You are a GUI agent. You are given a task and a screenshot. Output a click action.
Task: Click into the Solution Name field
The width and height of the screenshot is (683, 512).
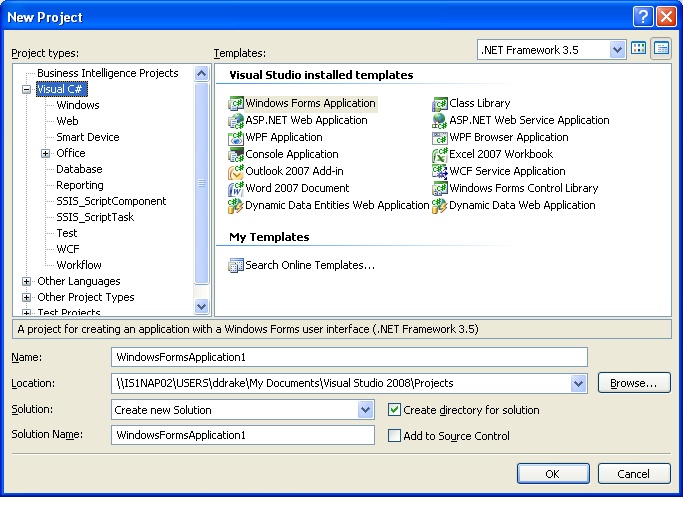243,435
